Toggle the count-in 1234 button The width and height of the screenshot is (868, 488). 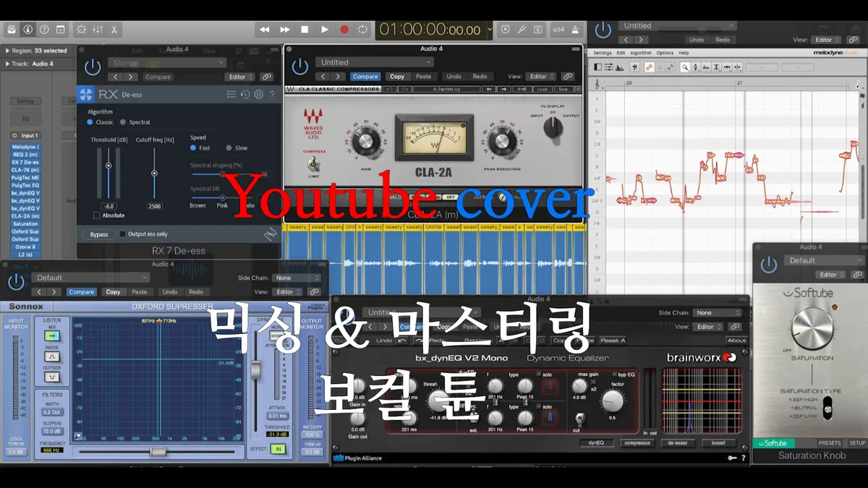(558, 30)
